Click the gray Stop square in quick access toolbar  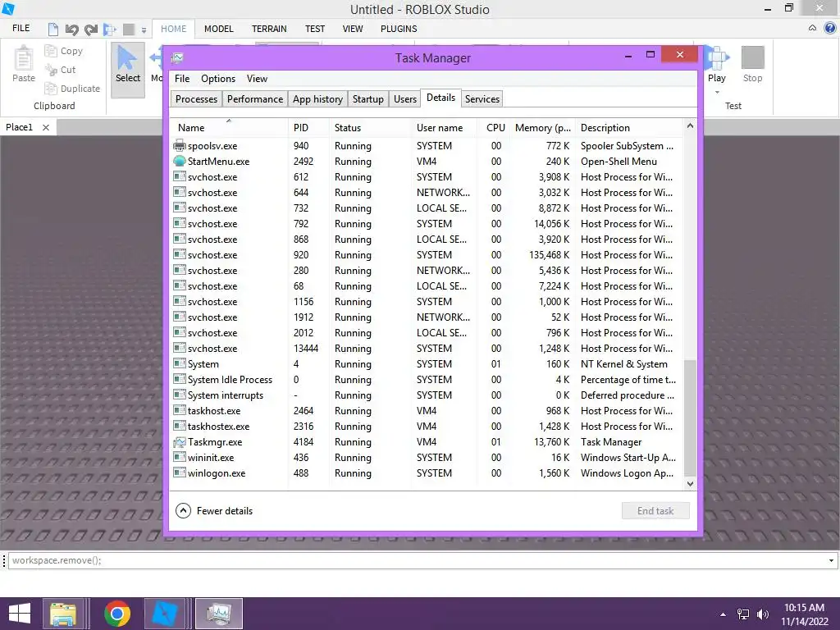click(x=129, y=29)
